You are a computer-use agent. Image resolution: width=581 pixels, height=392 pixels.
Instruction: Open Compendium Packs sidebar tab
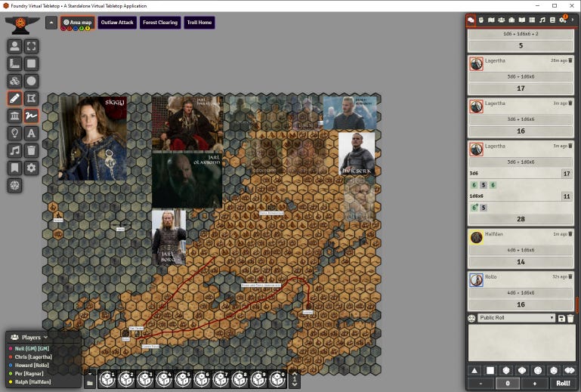[552, 20]
